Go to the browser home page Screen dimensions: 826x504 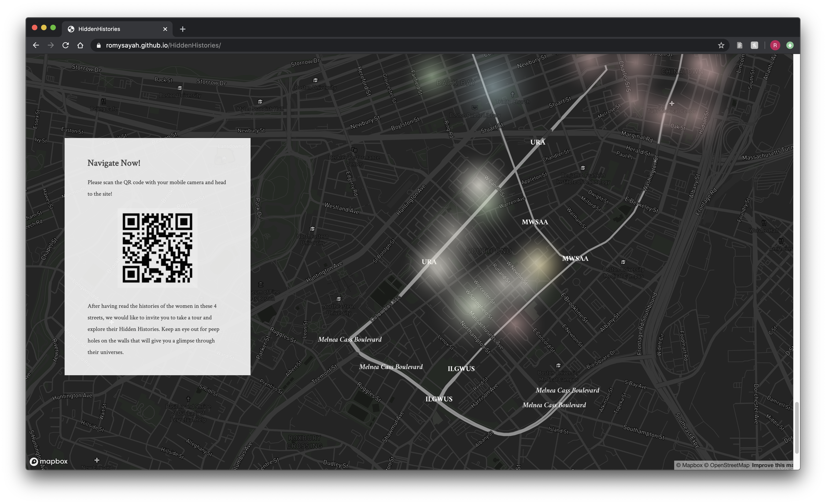80,45
